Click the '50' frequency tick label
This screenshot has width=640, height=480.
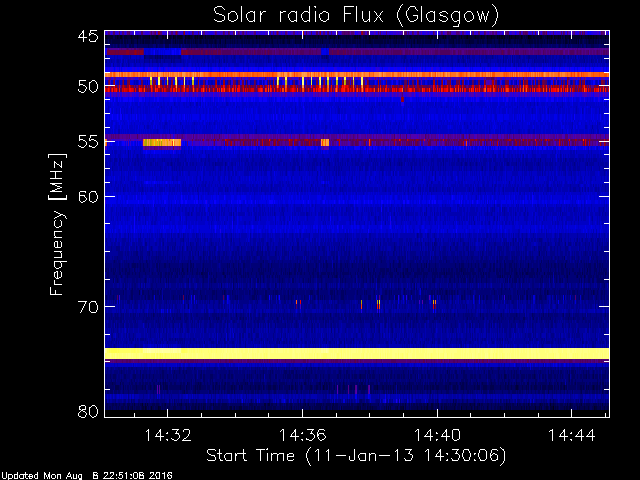pyautogui.click(x=88, y=87)
